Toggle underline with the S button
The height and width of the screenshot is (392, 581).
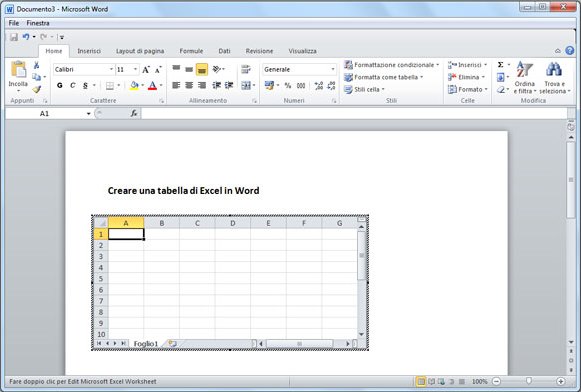(x=85, y=86)
